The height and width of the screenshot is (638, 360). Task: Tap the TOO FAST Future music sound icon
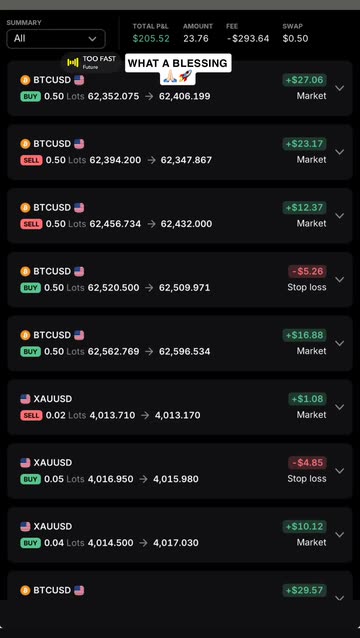pyautogui.click(x=73, y=62)
